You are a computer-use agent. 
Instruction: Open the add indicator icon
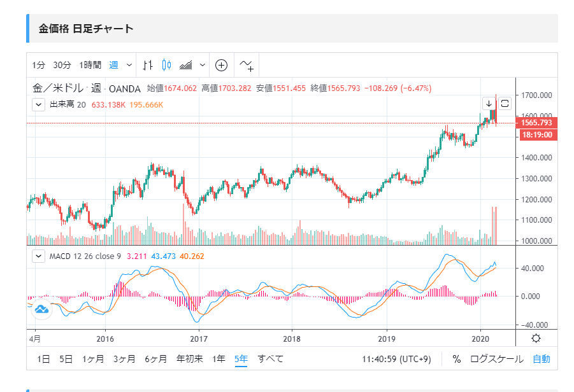246,65
